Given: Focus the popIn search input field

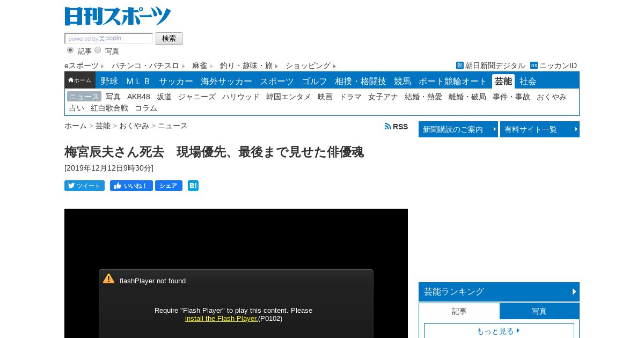Looking at the screenshot, I should (109, 39).
